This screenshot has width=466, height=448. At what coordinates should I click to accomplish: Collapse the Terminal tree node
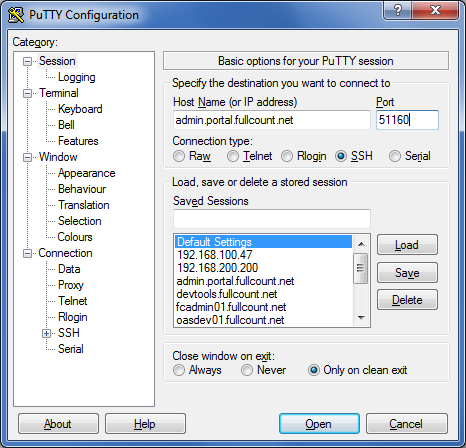pyautogui.click(x=27, y=93)
